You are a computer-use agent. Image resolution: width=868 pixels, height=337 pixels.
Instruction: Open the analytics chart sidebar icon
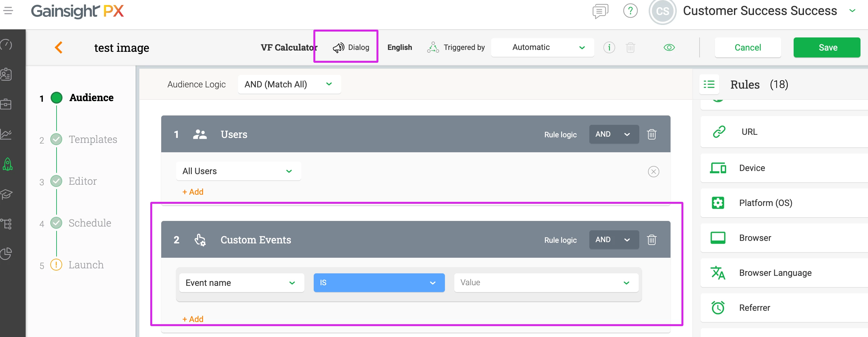pyautogui.click(x=6, y=134)
